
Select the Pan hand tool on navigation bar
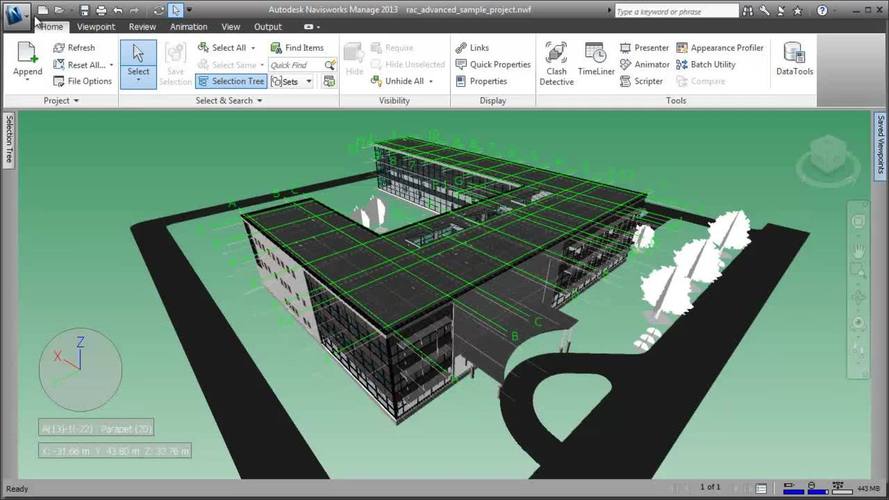click(x=858, y=250)
